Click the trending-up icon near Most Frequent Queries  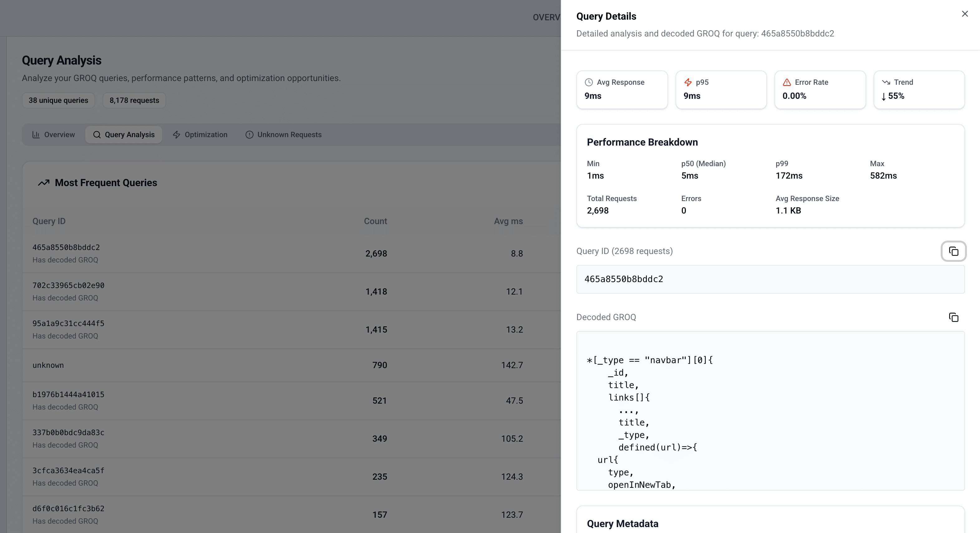tap(43, 182)
